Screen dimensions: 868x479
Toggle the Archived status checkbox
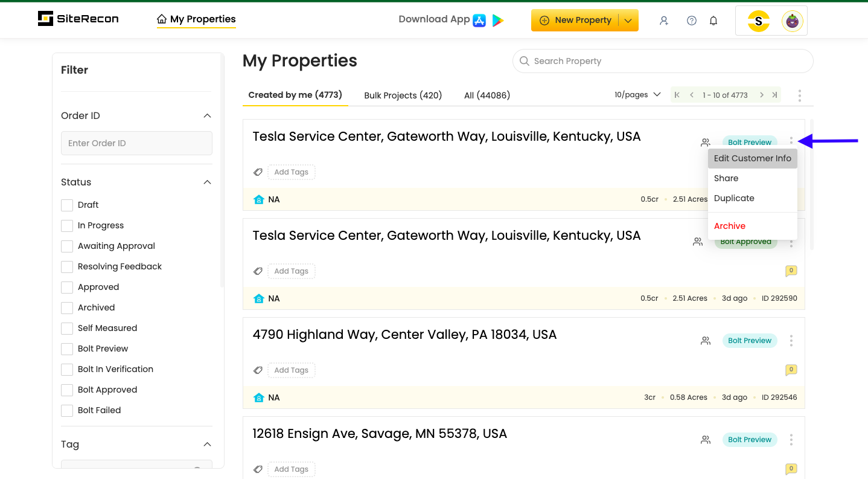click(x=67, y=308)
